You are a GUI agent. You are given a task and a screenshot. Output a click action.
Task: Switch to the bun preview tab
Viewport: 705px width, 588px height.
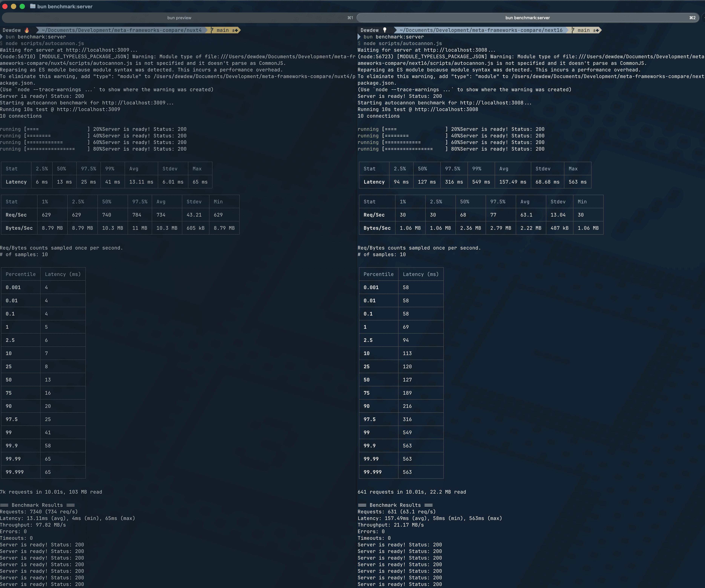[x=179, y=18]
